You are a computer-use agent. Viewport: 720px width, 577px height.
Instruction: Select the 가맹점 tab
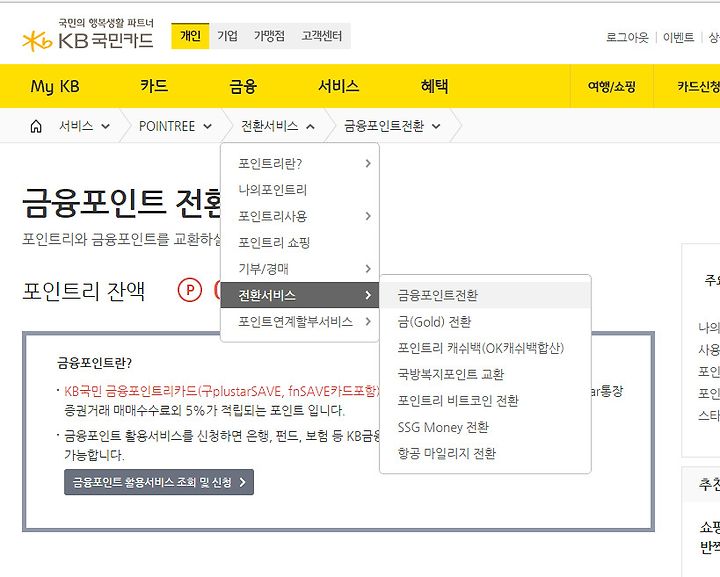(270, 36)
